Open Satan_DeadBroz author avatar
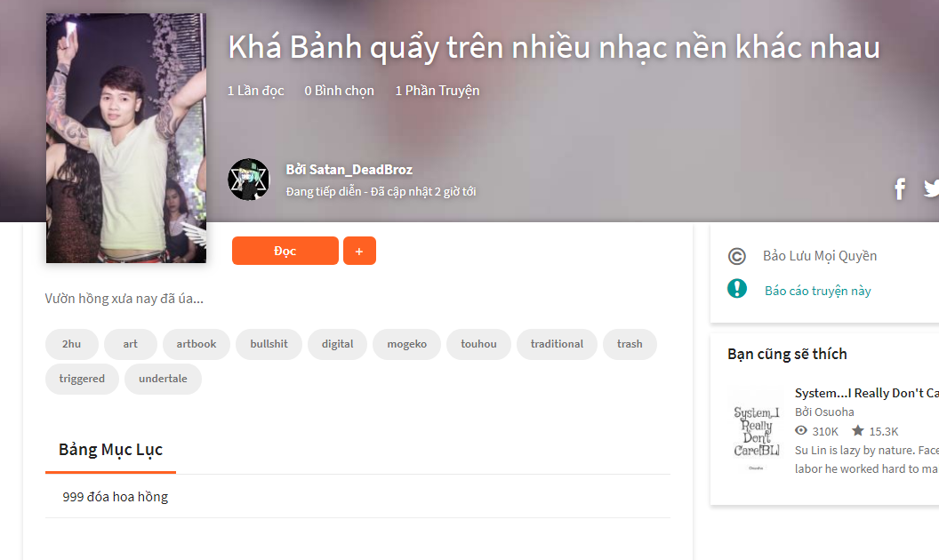 (x=248, y=180)
